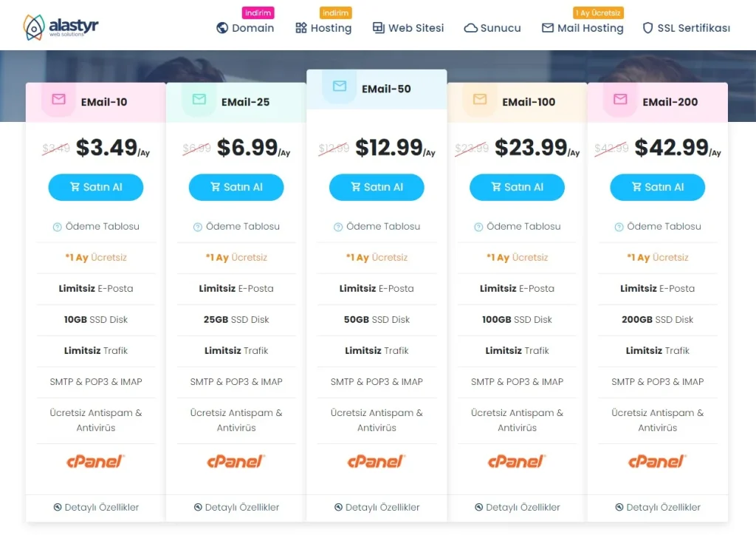This screenshot has width=756, height=535.
Task: Open the Domain menu
Action: pos(245,28)
